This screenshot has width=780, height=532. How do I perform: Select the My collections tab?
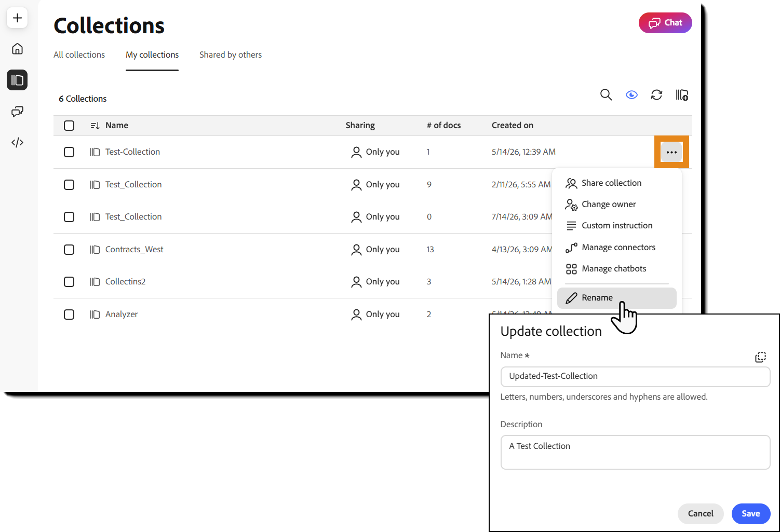click(x=152, y=54)
